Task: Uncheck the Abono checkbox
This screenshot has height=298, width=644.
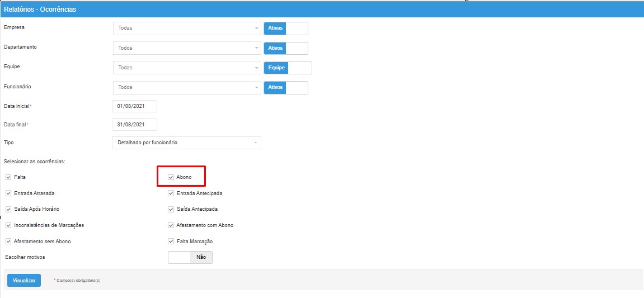Action: tap(171, 177)
